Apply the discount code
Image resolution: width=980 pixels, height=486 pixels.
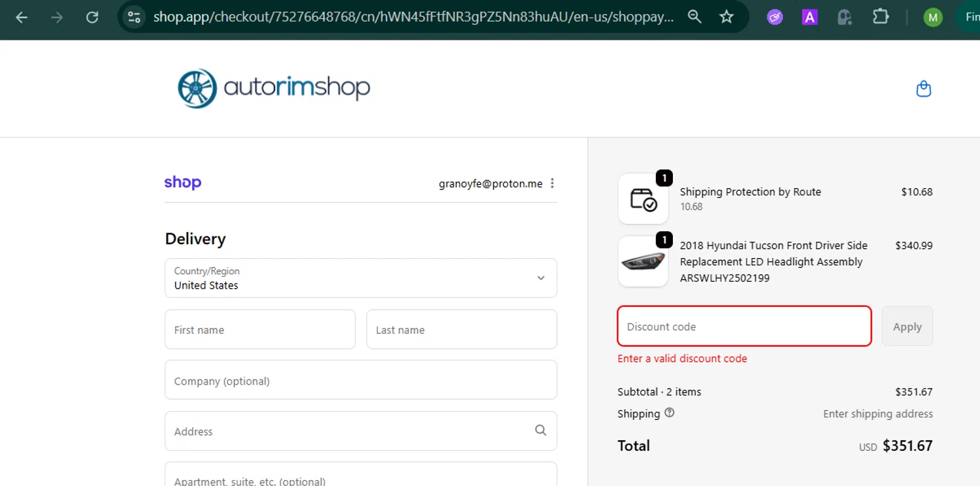pyautogui.click(x=907, y=326)
